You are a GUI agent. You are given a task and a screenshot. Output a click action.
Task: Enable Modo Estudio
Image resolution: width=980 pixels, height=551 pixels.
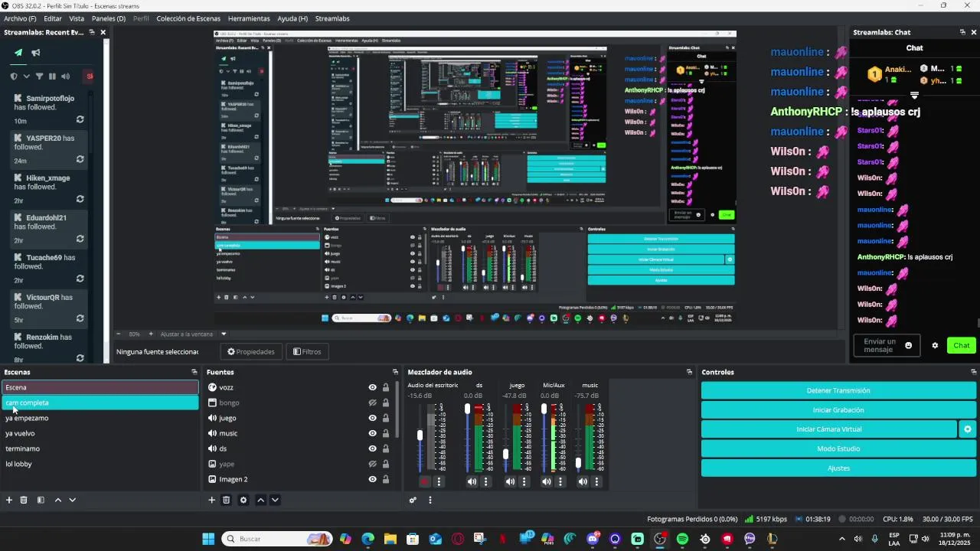click(x=838, y=448)
